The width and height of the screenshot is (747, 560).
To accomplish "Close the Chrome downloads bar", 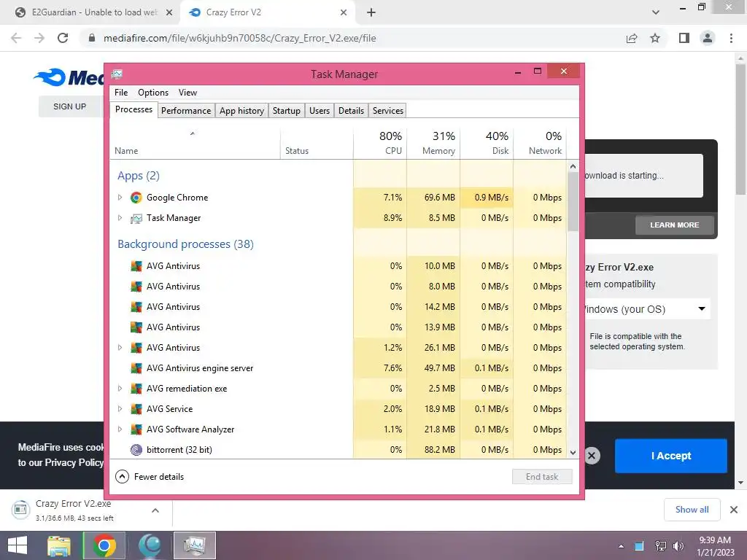I will [734, 510].
